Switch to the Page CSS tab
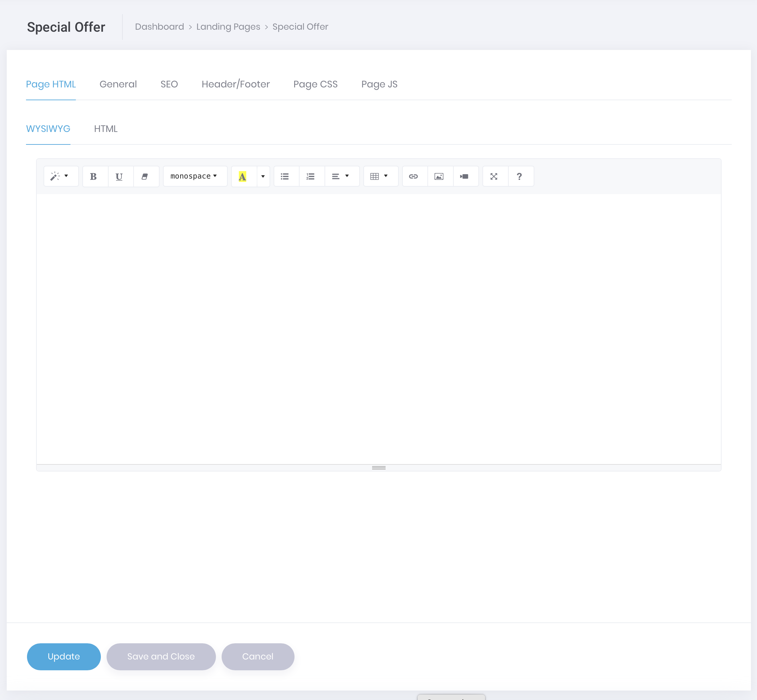The height and width of the screenshot is (700, 757). coord(315,84)
